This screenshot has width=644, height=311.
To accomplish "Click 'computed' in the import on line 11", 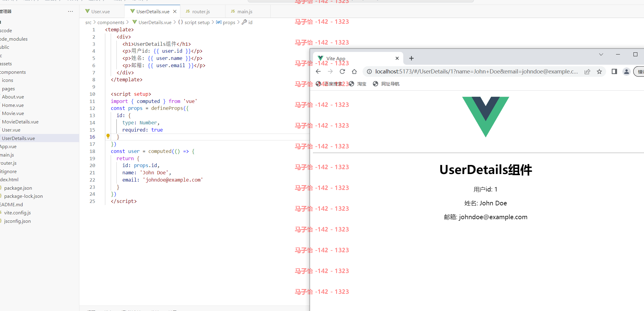I will point(149,101).
